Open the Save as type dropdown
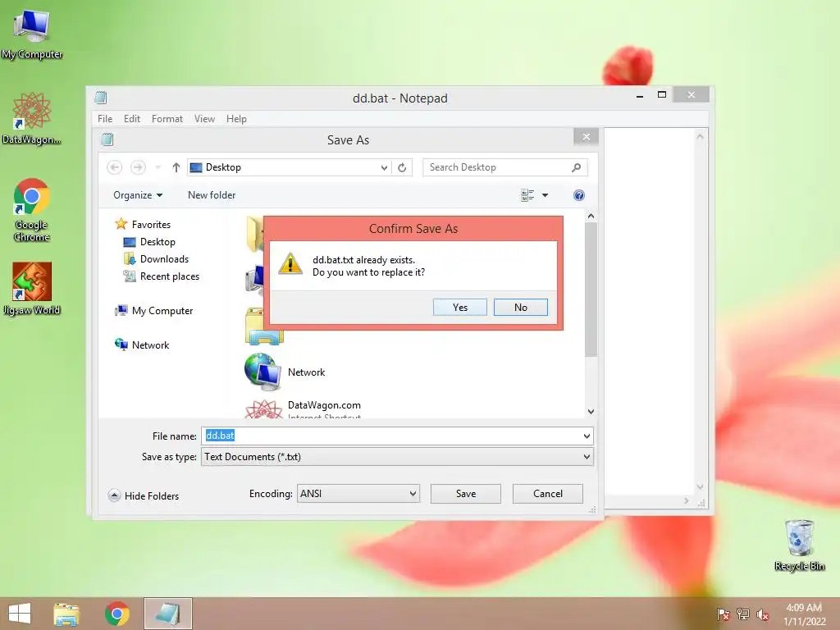Screen dimensions: 840x630 pos(587,456)
